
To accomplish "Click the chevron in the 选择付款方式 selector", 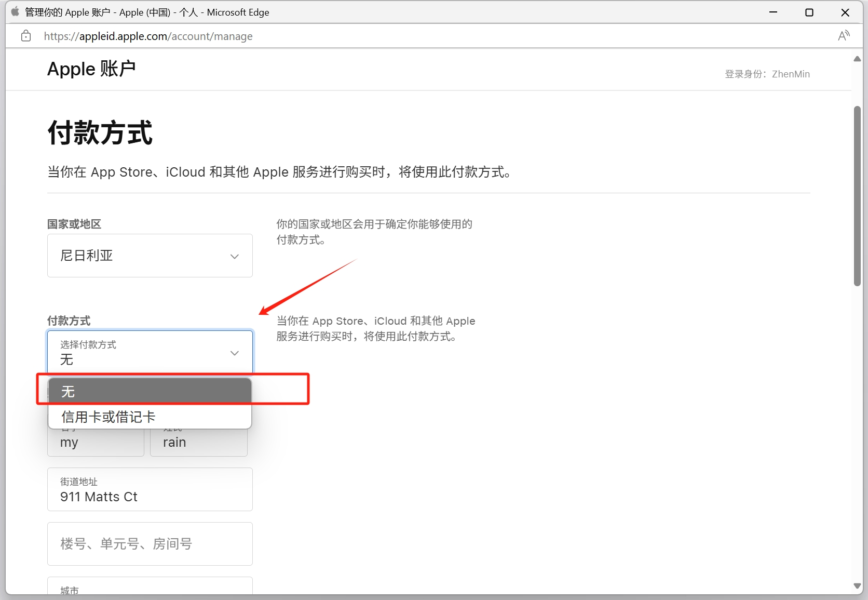I will click(235, 353).
